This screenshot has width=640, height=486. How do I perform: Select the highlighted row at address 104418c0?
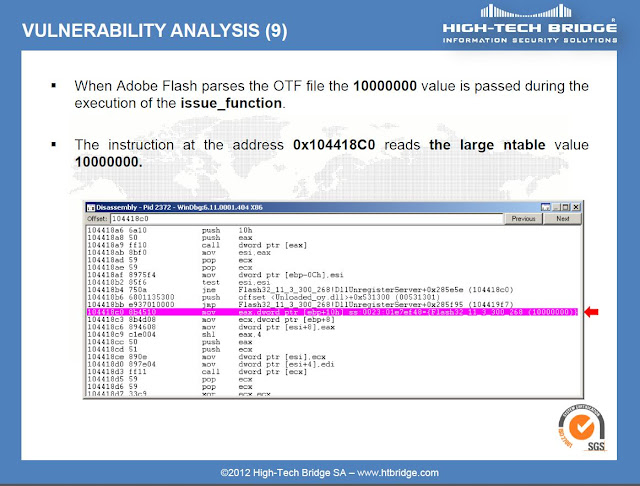click(x=332, y=312)
